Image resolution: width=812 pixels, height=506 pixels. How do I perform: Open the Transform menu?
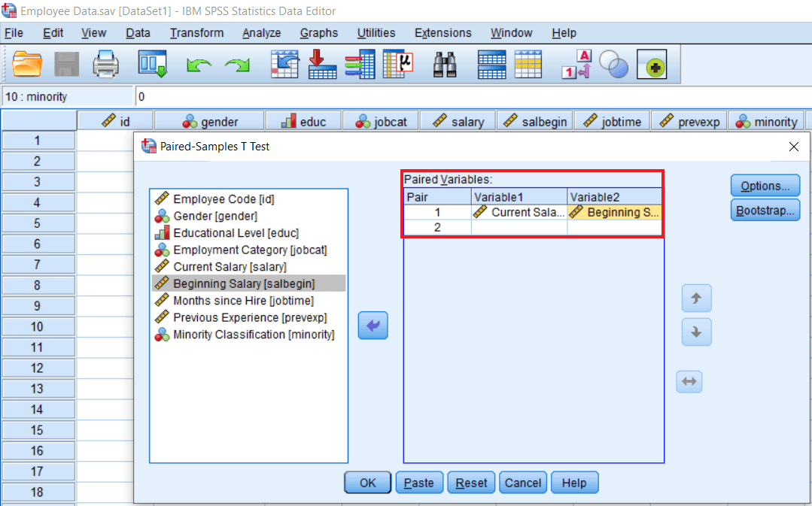(196, 33)
